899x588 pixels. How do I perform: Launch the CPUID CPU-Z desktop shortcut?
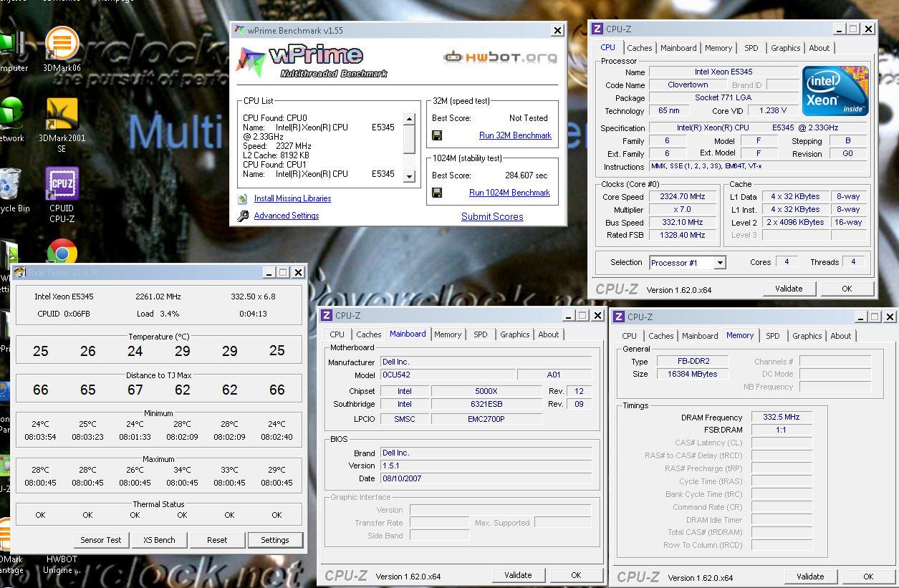62,195
